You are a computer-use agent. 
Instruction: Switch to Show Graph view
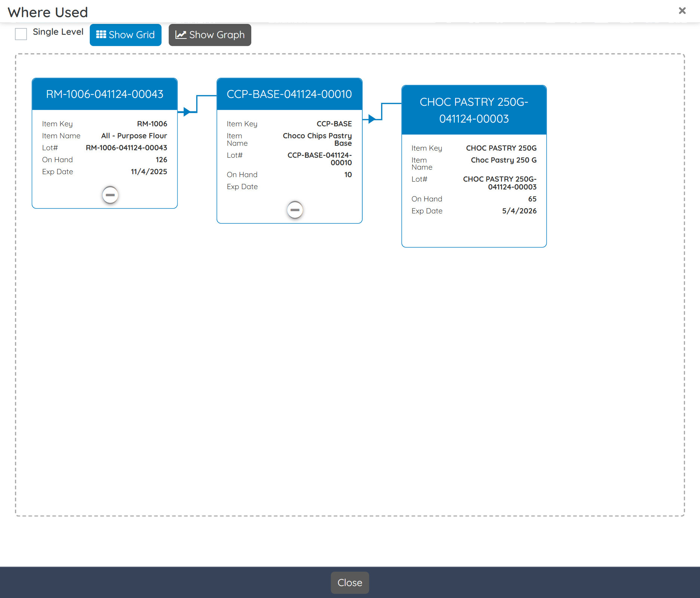point(210,35)
